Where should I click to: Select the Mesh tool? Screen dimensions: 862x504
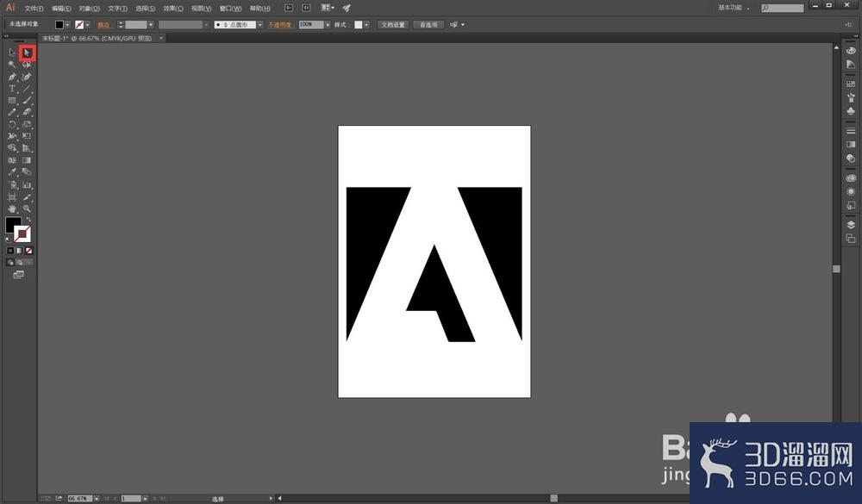coord(11,160)
